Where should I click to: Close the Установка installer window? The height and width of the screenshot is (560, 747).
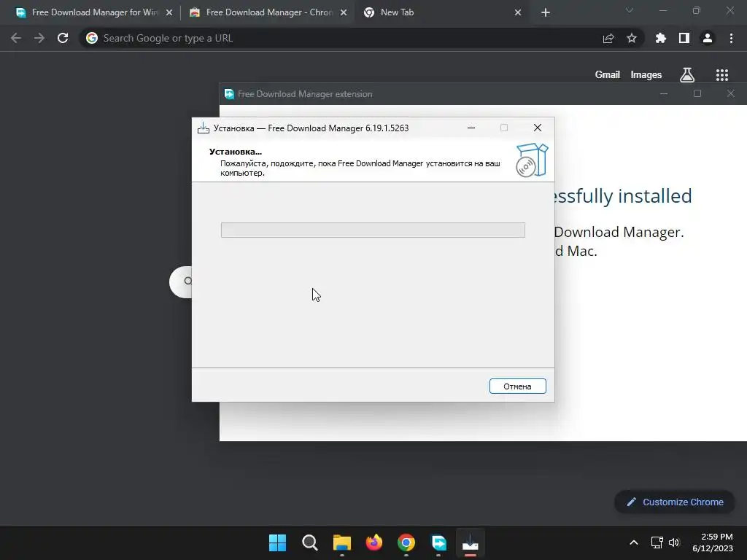[x=538, y=128]
